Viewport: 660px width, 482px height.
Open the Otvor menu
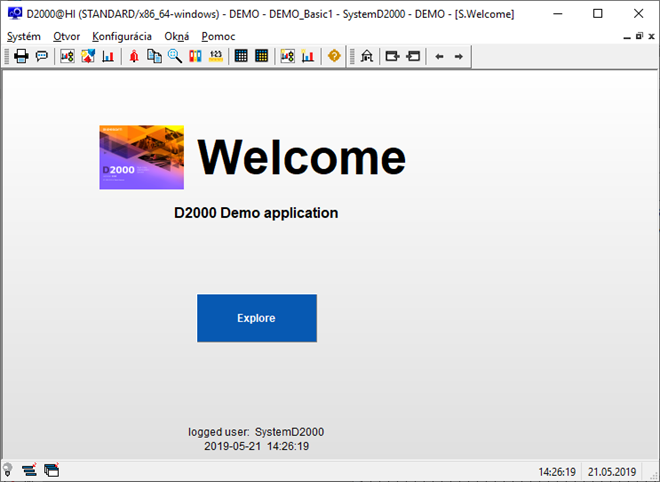(66, 36)
